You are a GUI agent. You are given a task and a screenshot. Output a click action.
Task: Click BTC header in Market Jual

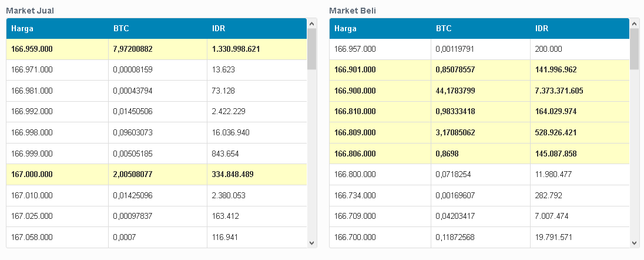coord(120,28)
